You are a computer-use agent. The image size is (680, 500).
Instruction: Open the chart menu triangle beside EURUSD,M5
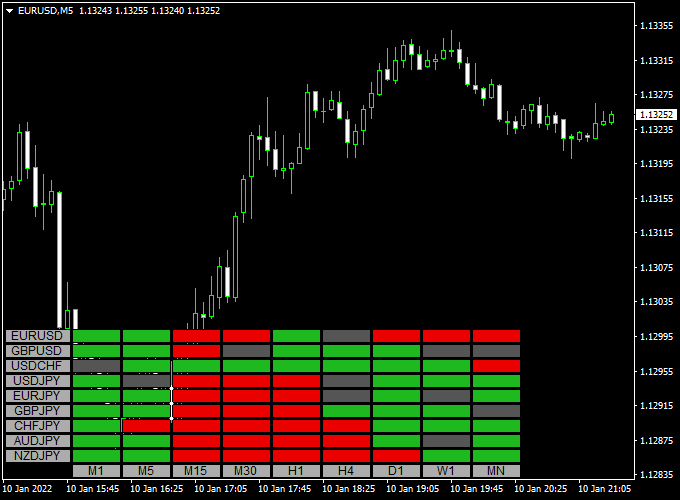10,11
